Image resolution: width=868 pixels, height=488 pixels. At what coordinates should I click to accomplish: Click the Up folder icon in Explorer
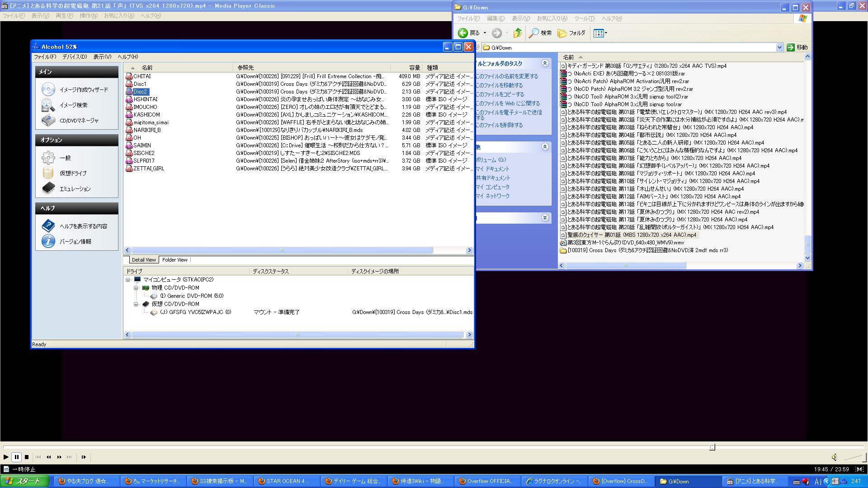point(518,33)
